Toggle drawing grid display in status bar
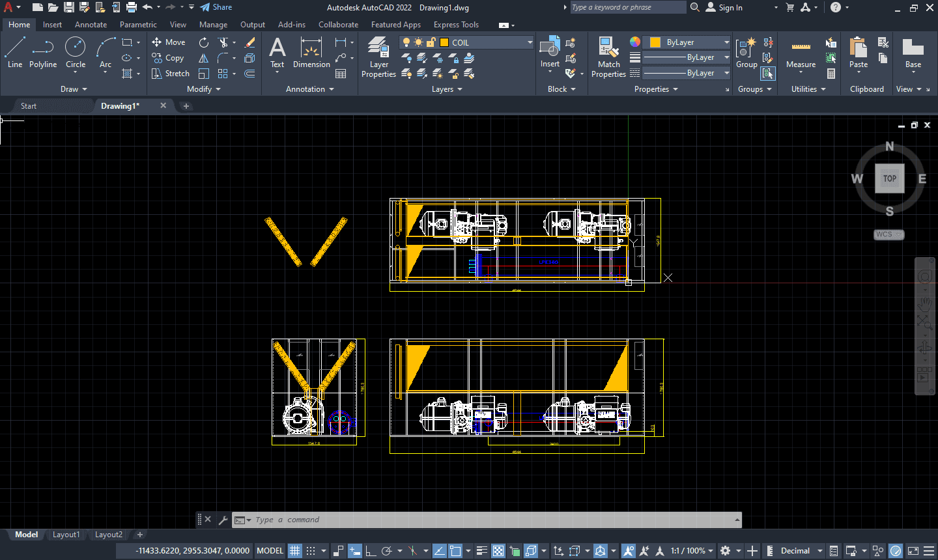This screenshot has width=938, height=560. click(x=295, y=551)
